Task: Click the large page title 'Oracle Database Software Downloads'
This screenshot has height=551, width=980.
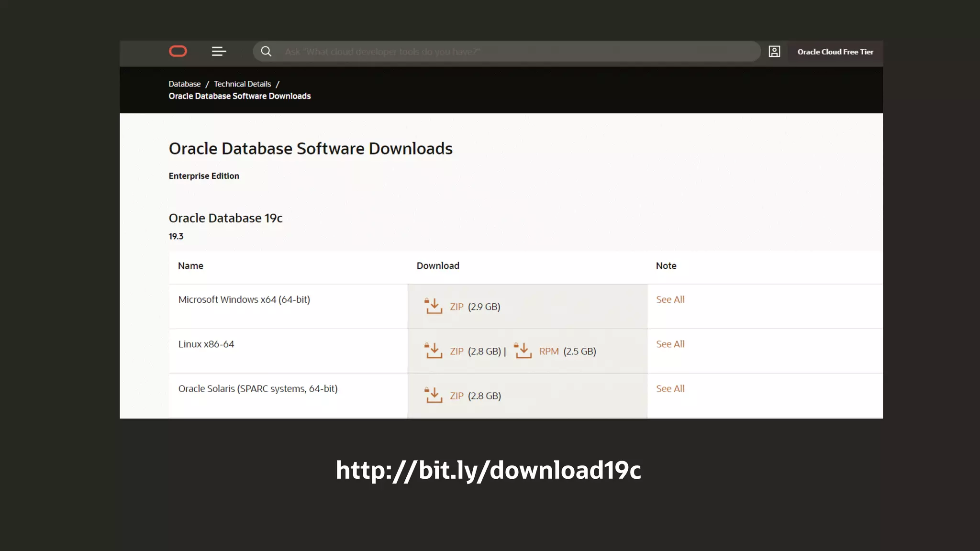Action: (311, 149)
